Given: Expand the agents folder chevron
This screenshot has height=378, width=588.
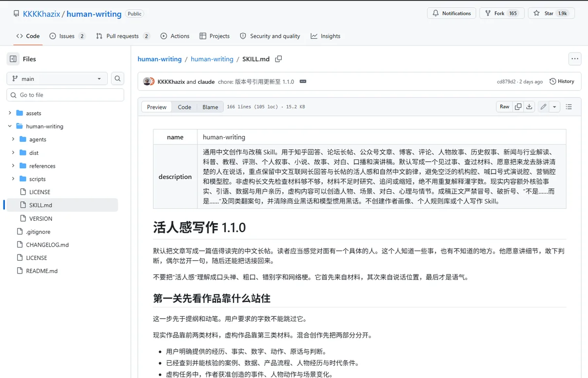Looking at the screenshot, I should coord(13,139).
